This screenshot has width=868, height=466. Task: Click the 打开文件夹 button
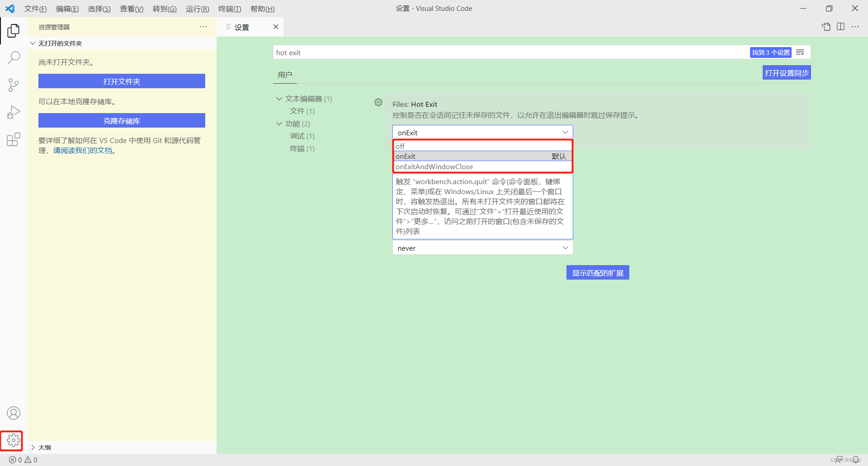(122, 81)
